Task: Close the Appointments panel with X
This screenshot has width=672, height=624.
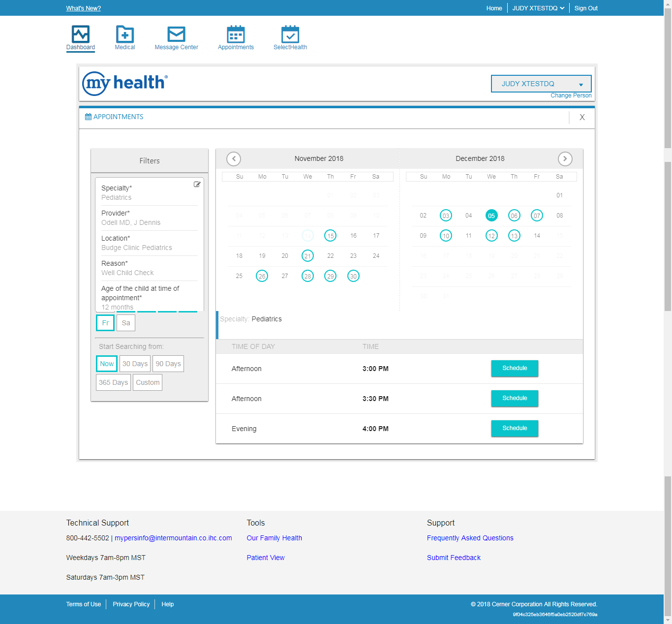Action: pos(582,117)
